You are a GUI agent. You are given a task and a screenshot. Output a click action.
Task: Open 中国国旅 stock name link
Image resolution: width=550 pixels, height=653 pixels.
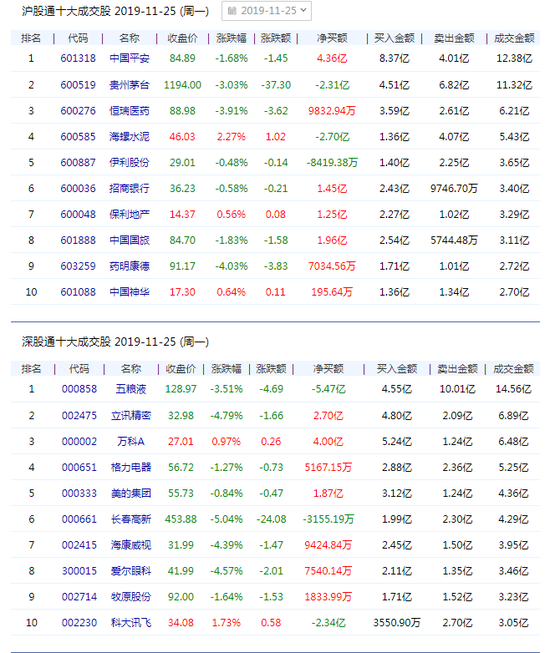point(129,240)
